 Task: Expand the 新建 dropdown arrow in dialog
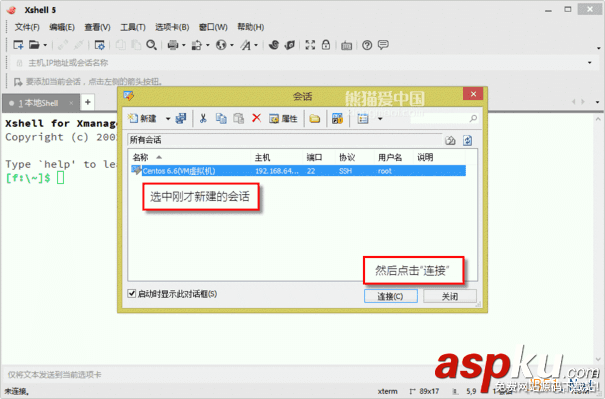[x=168, y=119]
